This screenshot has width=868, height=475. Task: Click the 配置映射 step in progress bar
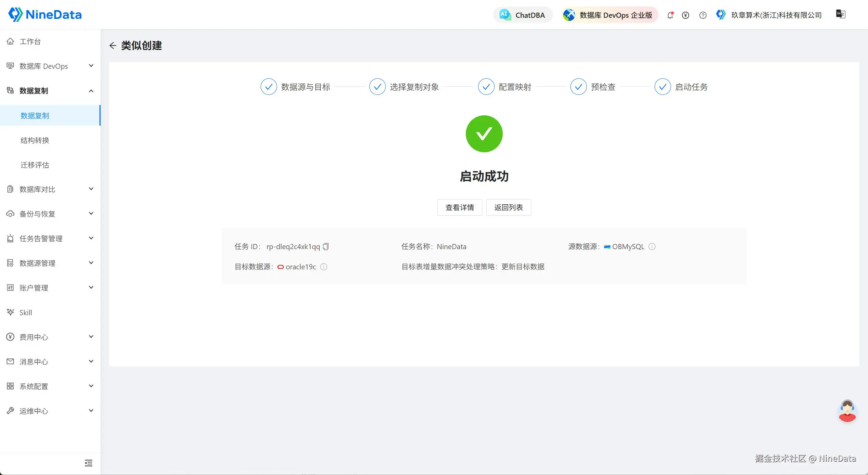[505, 87]
